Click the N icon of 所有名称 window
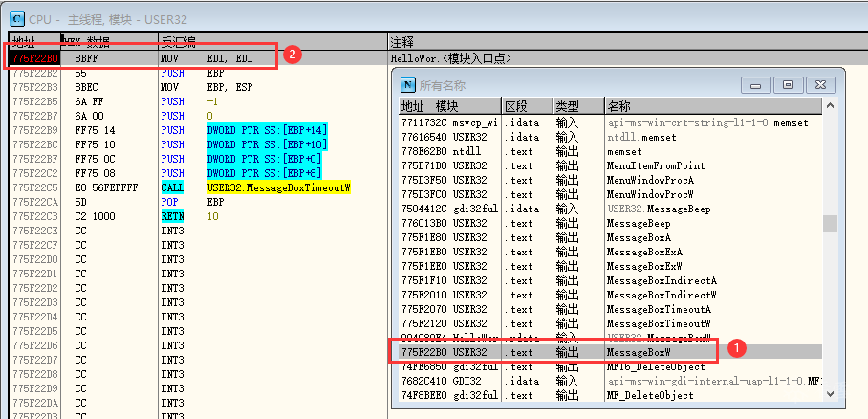Screen dimensions: 868x419 (x=408, y=85)
